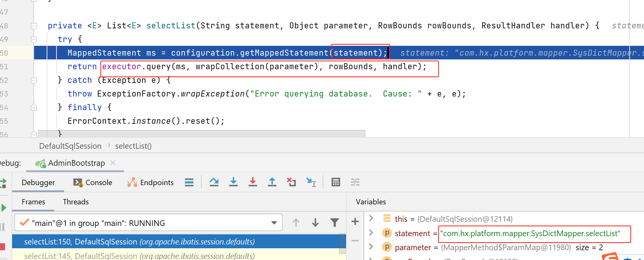
Task: Add a new watch with plus icon
Action: (x=355, y=221)
